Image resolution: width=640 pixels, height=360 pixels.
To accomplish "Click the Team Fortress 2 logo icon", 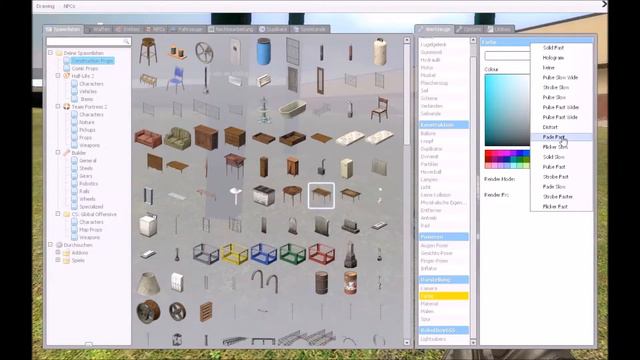I will (67, 107).
